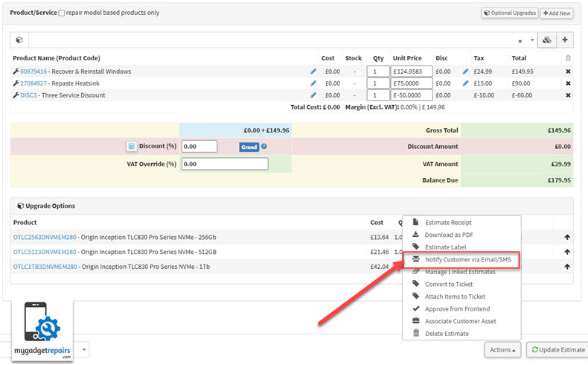
Task: Select Estimate Label menu entry
Action: point(446,247)
